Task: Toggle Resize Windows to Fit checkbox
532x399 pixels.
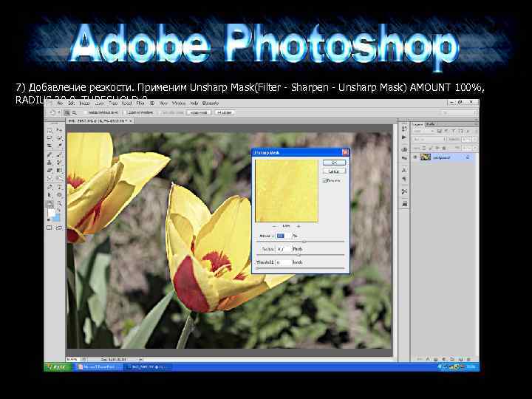Action: tap(86, 112)
